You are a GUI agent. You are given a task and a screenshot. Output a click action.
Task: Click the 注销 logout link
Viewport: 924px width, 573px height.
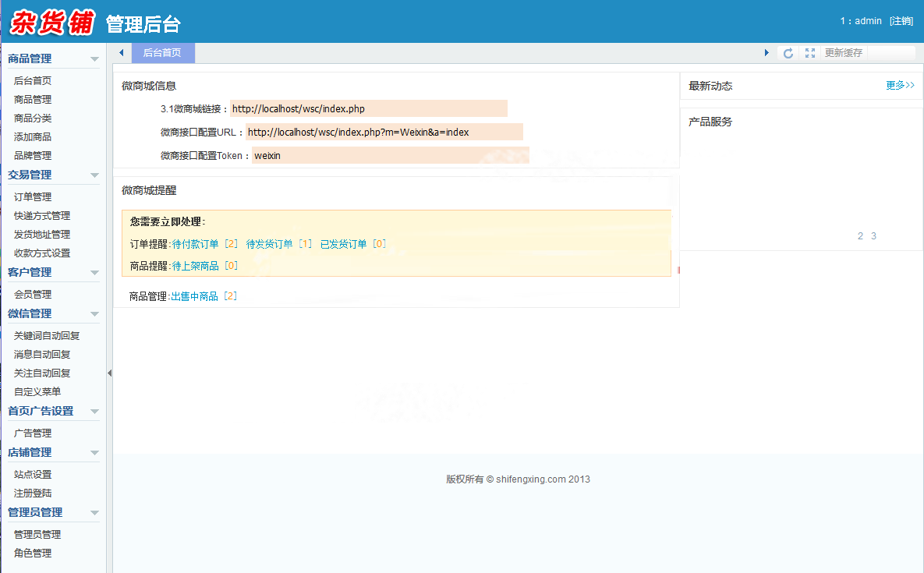click(x=901, y=21)
